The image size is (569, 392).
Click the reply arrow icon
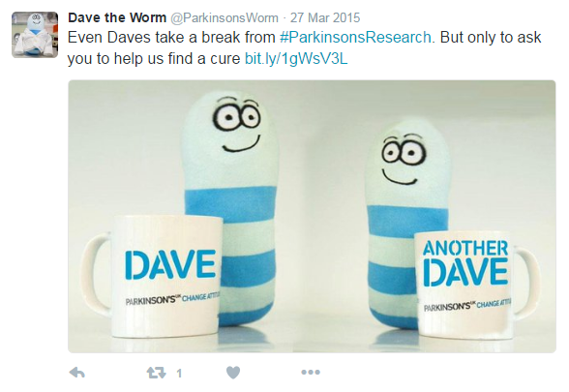77,373
